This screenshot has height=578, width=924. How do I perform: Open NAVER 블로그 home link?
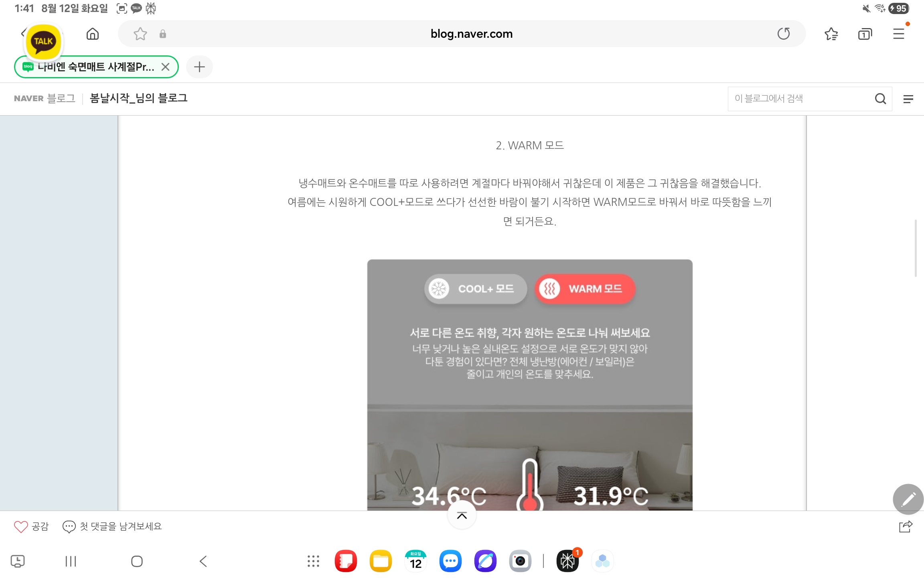click(45, 98)
